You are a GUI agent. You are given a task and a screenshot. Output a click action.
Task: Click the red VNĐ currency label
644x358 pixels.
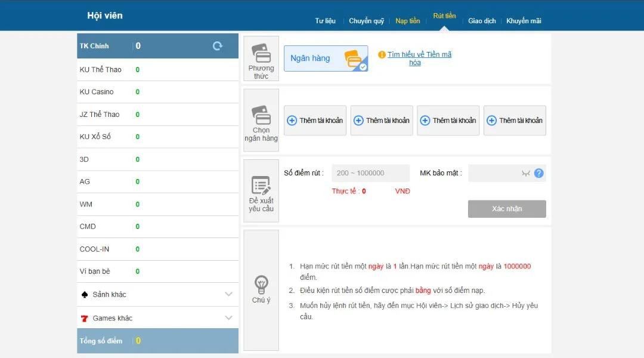(x=402, y=191)
